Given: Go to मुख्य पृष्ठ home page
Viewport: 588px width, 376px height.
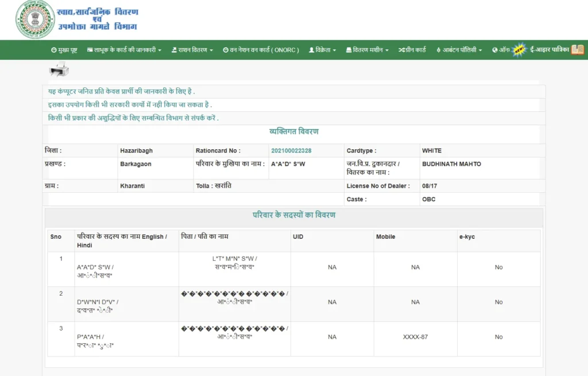Looking at the screenshot, I should tap(64, 50).
